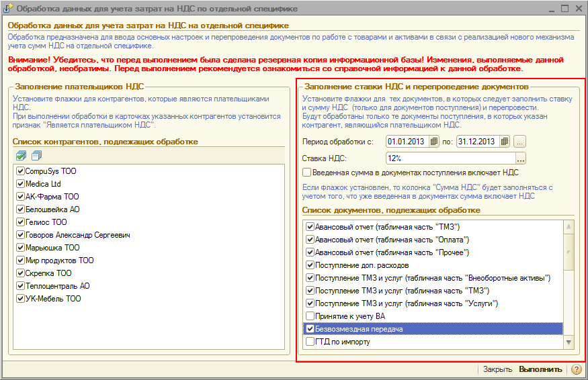The width and height of the screenshot is (588, 380).
Task: Click the check all counterparties icon
Action: tap(22, 156)
